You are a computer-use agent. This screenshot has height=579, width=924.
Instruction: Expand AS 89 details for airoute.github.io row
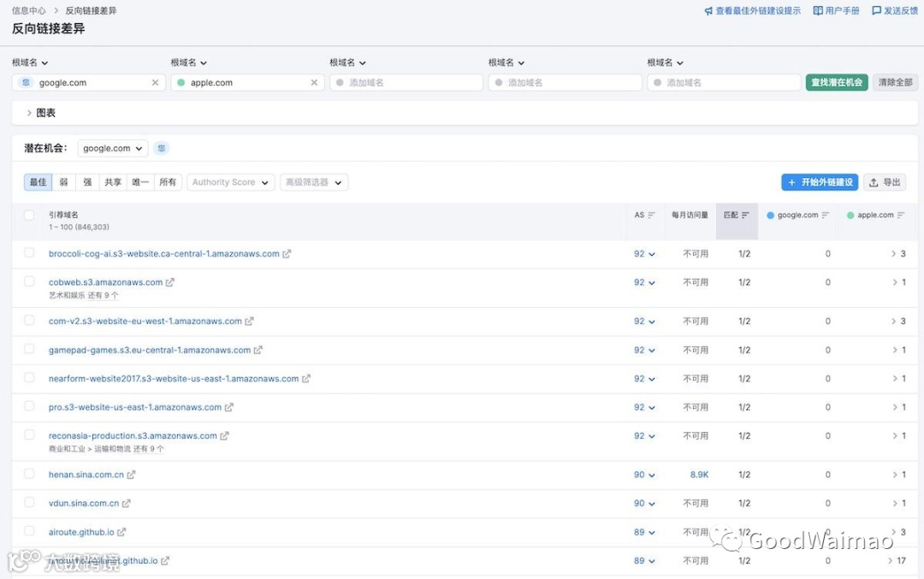(644, 533)
